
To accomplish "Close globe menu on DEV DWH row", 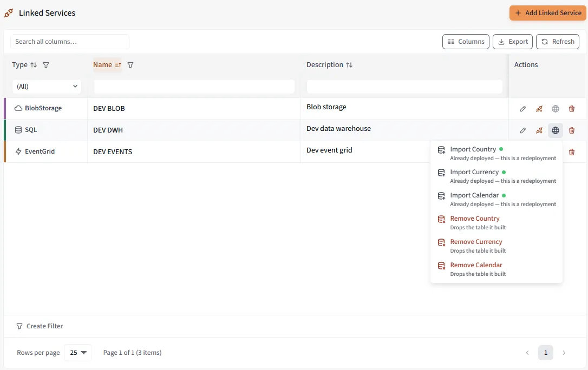I will coord(556,130).
